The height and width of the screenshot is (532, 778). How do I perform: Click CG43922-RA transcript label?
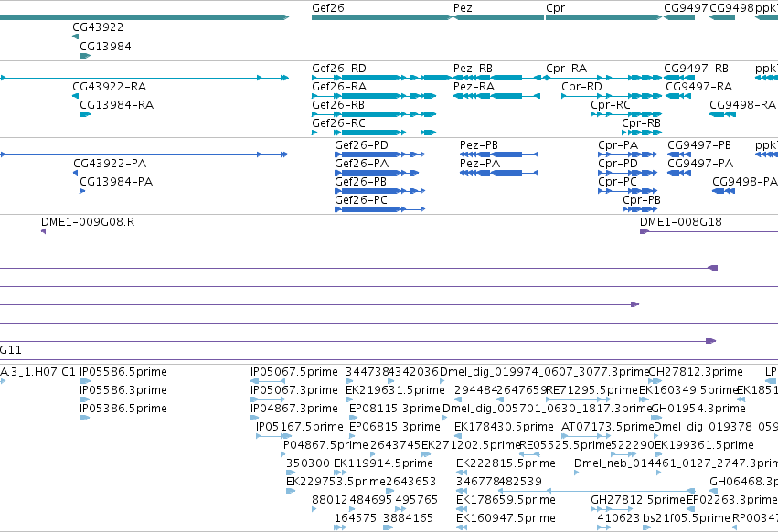point(109,87)
